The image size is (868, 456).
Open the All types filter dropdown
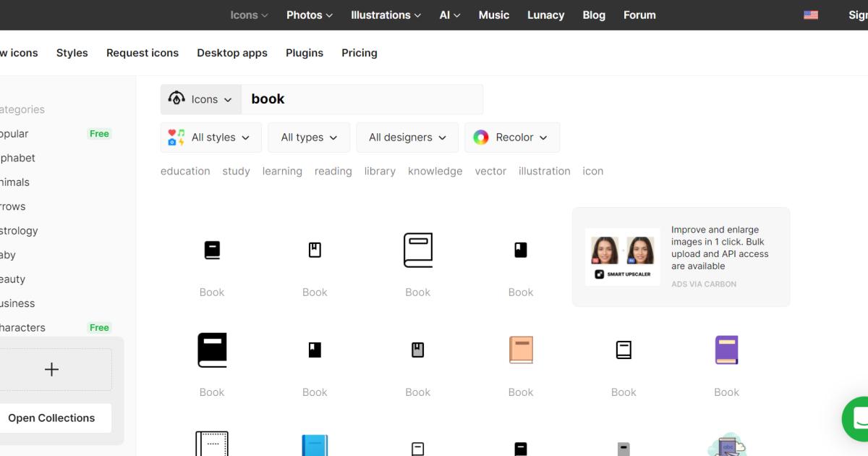pyautogui.click(x=309, y=138)
